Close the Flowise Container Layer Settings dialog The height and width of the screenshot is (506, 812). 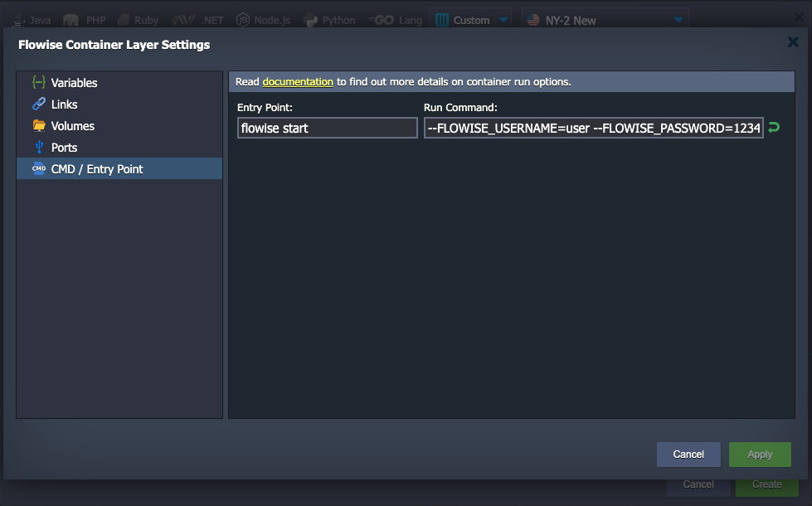pyautogui.click(x=793, y=42)
